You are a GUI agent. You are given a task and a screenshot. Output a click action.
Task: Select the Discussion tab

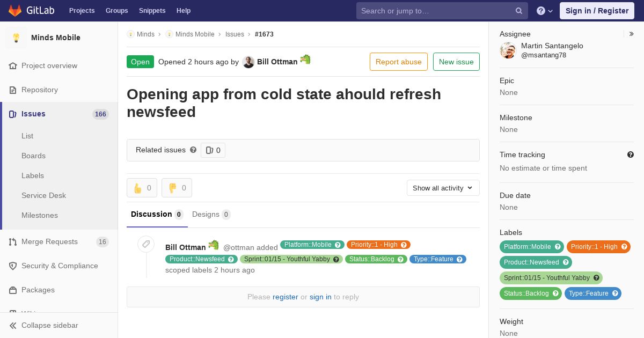click(x=157, y=215)
